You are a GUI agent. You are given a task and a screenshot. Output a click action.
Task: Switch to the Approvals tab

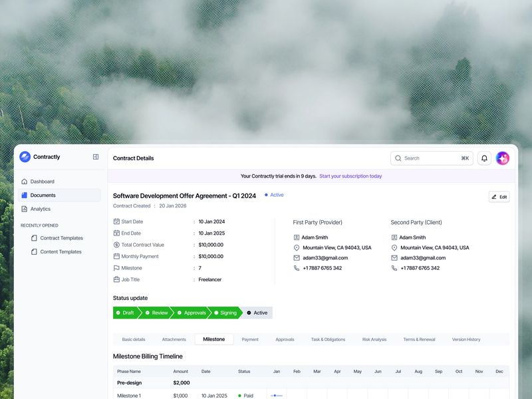[285, 339]
